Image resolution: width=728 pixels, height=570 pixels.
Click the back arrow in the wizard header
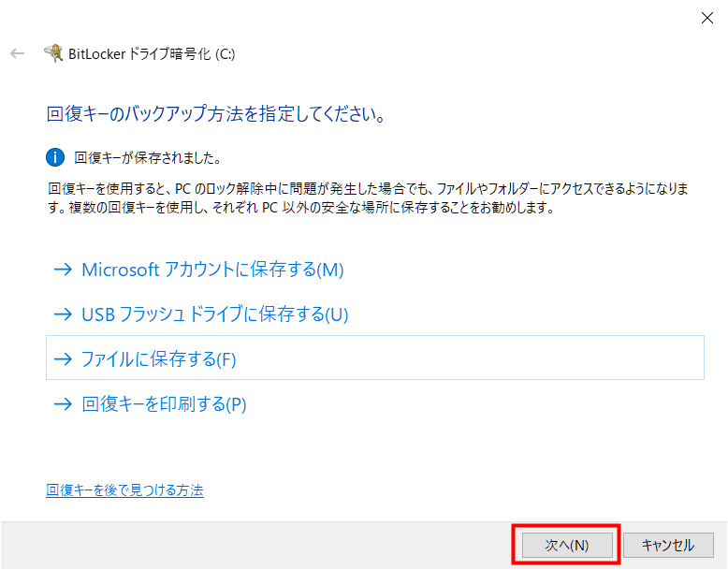17,53
